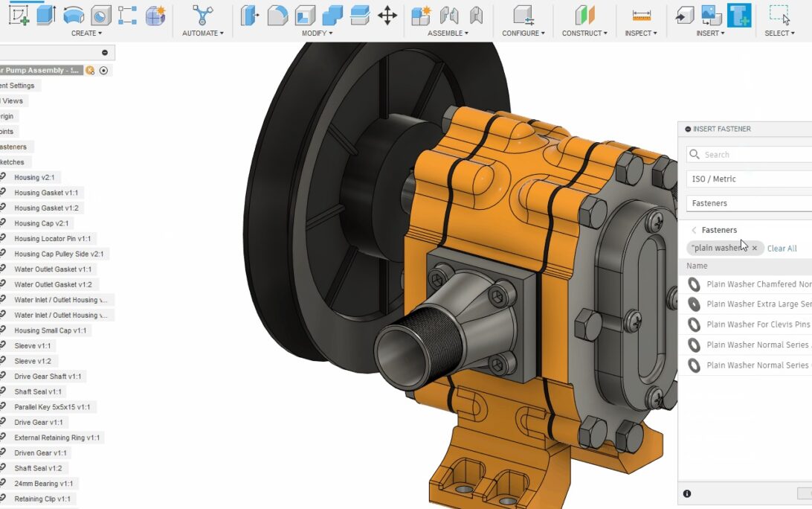This screenshot has width=812, height=509.
Task: Select the Move/Copy arrows tool
Action: coord(387,15)
